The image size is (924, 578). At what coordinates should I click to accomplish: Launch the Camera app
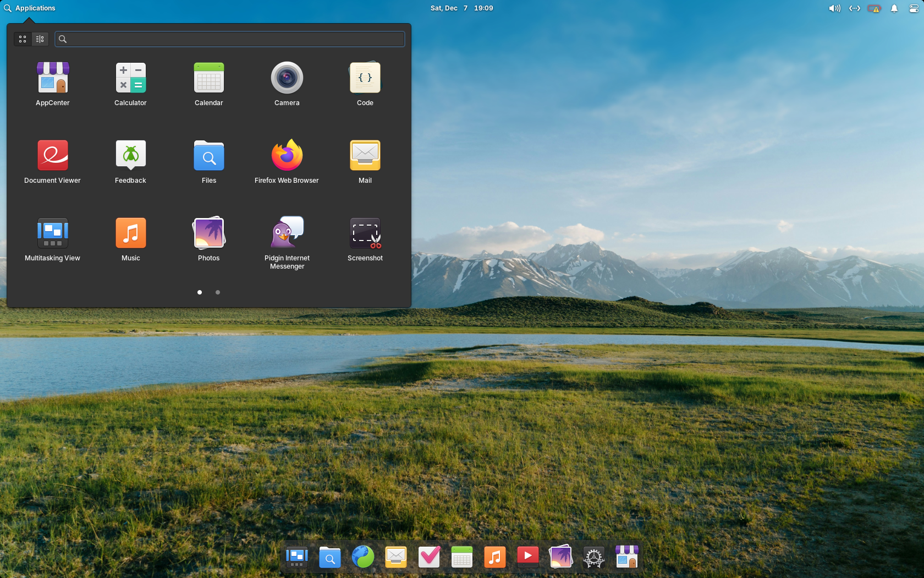(x=287, y=84)
